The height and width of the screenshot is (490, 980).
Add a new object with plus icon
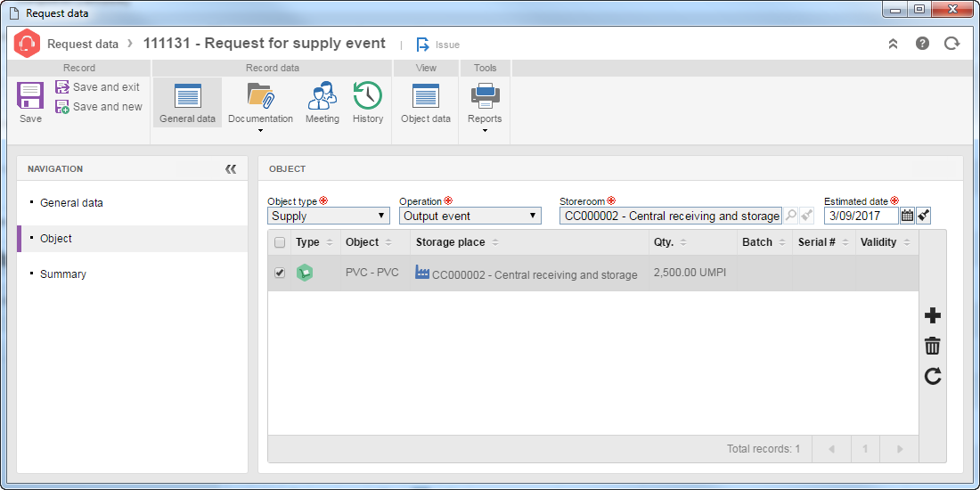tap(933, 316)
